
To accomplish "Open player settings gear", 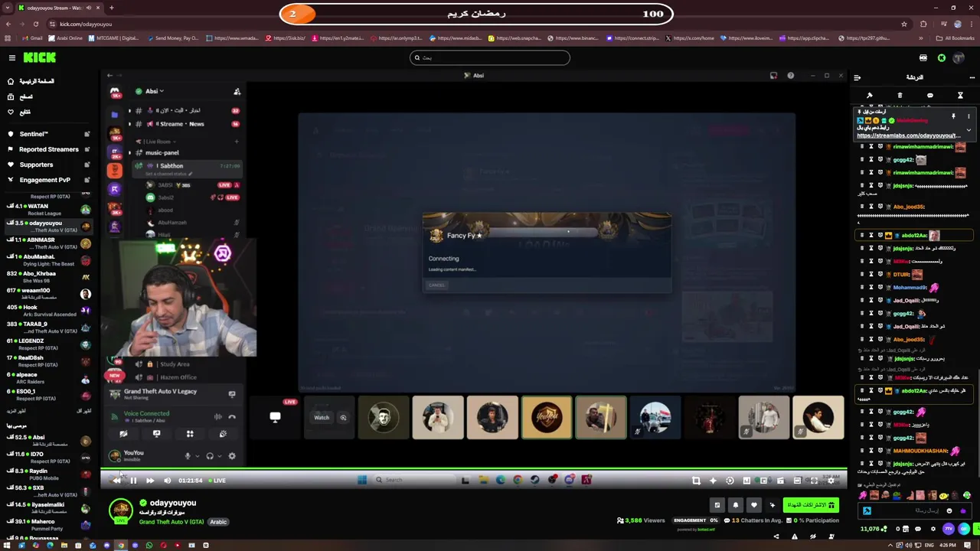I will coord(831,481).
